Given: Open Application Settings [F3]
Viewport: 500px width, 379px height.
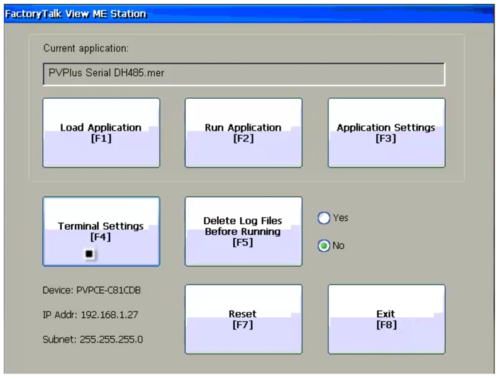Looking at the screenshot, I should [x=387, y=133].
